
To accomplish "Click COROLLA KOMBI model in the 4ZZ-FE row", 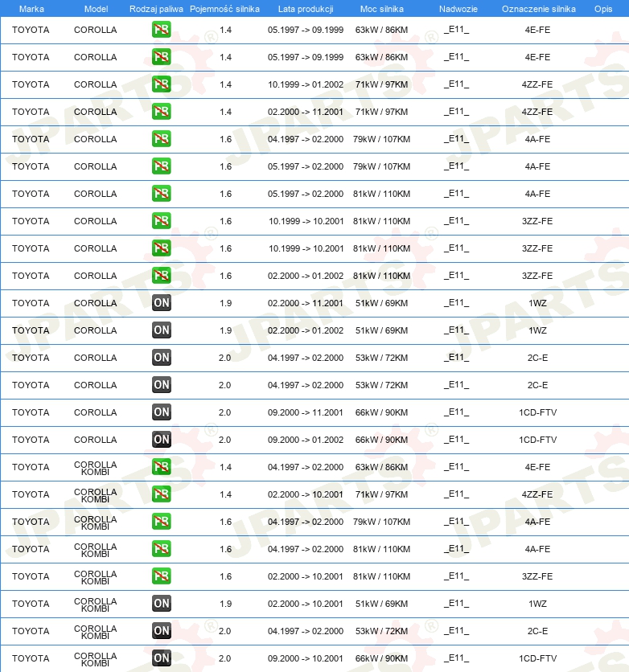I will tap(95, 495).
